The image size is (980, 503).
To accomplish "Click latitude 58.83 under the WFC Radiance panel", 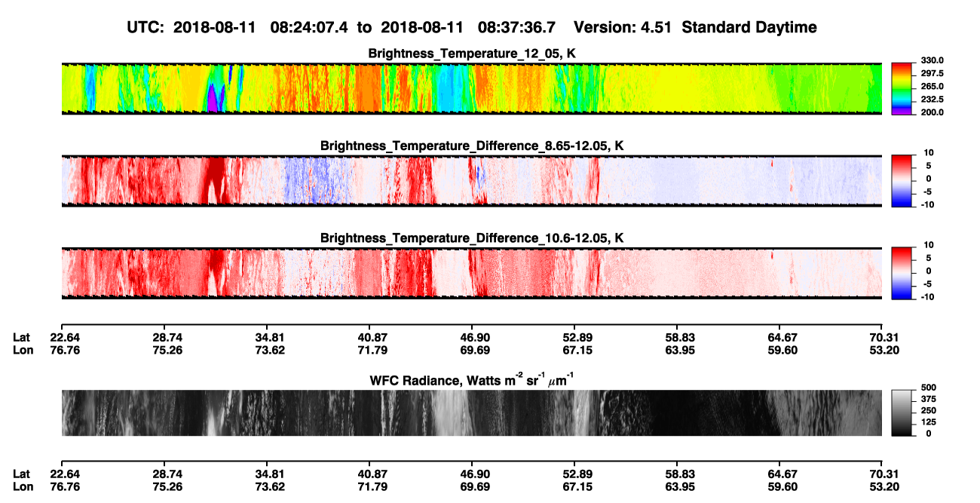I will click(x=680, y=474).
